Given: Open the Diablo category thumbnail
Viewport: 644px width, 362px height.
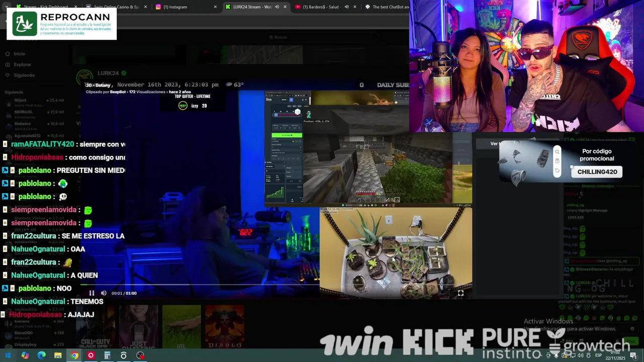Looking at the screenshot, I should pyautogui.click(x=225, y=327).
